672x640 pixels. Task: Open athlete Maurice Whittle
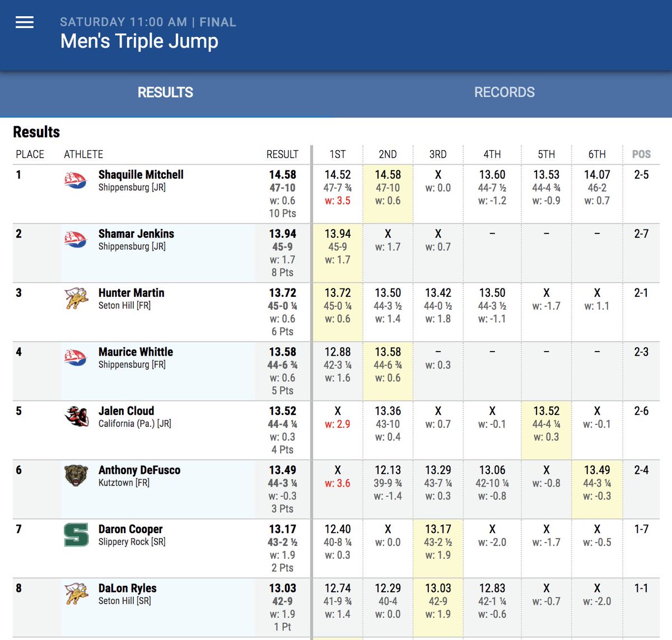136,352
